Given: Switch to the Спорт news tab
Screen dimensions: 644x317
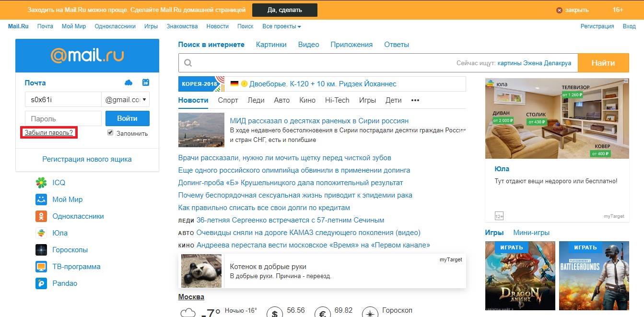Looking at the screenshot, I should [x=228, y=100].
